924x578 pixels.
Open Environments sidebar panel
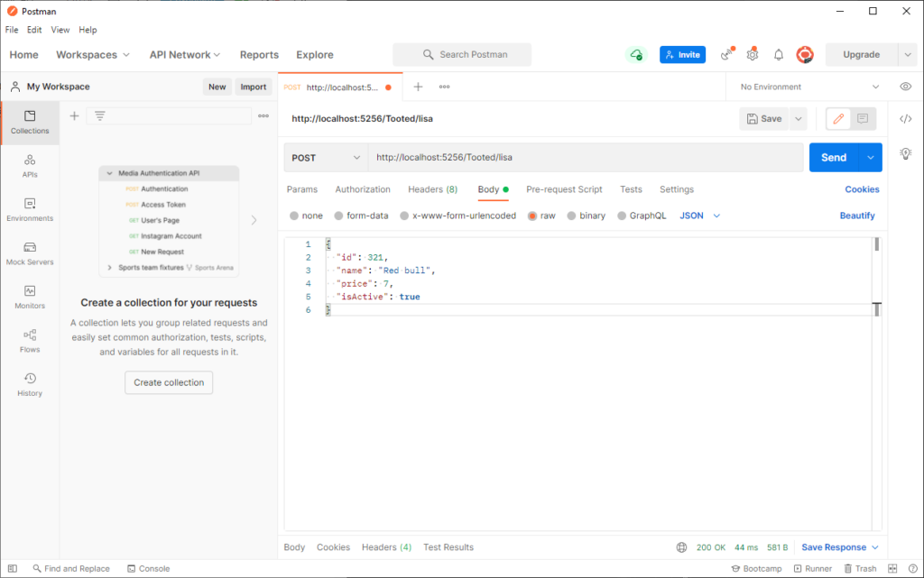(x=30, y=209)
